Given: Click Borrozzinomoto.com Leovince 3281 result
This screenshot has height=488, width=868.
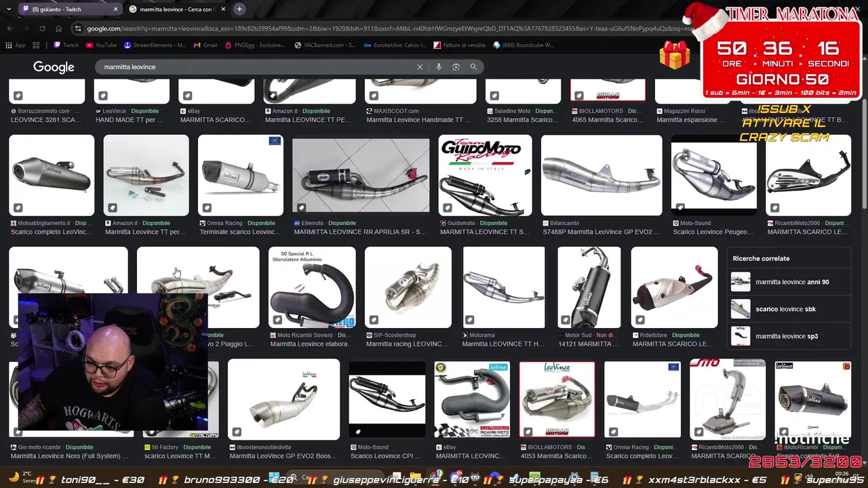Looking at the screenshot, I should point(47,115).
